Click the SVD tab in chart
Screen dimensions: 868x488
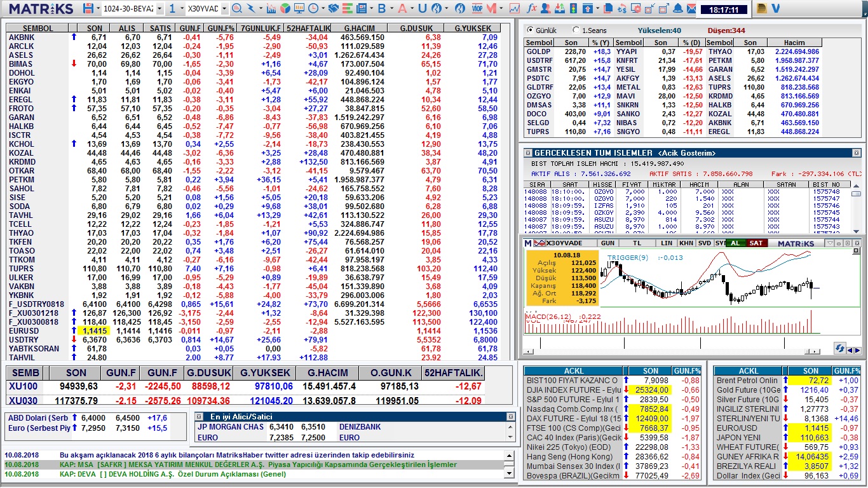click(x=705, y=243)
